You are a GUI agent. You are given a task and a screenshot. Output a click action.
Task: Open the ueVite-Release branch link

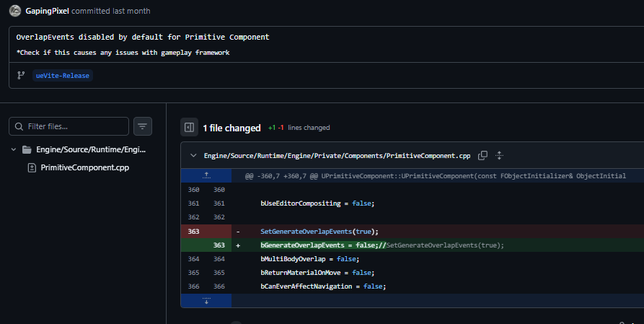63,75
